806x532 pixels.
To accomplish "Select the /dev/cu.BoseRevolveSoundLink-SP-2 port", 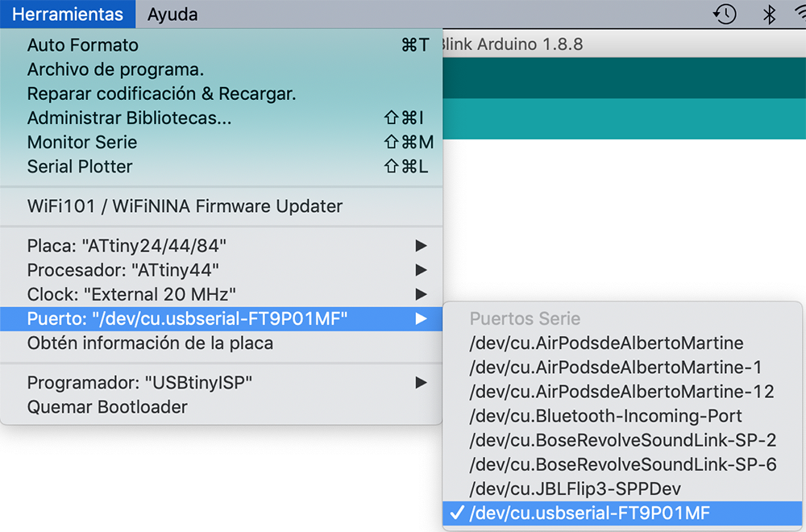I will click(x=622, y=440).
